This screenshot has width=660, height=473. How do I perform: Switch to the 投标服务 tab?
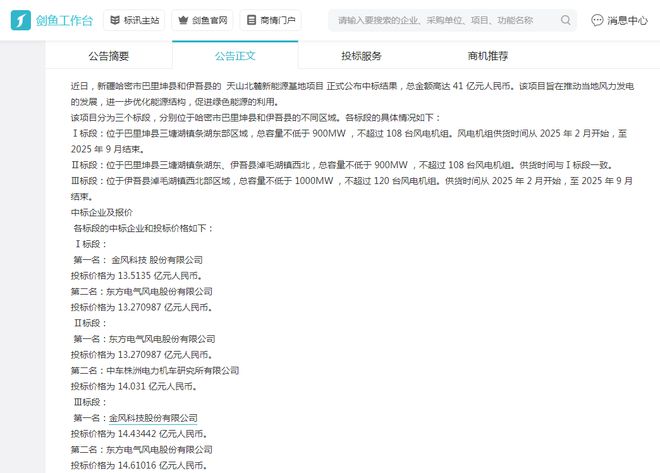pyautogui.click(x=361, y=56)
